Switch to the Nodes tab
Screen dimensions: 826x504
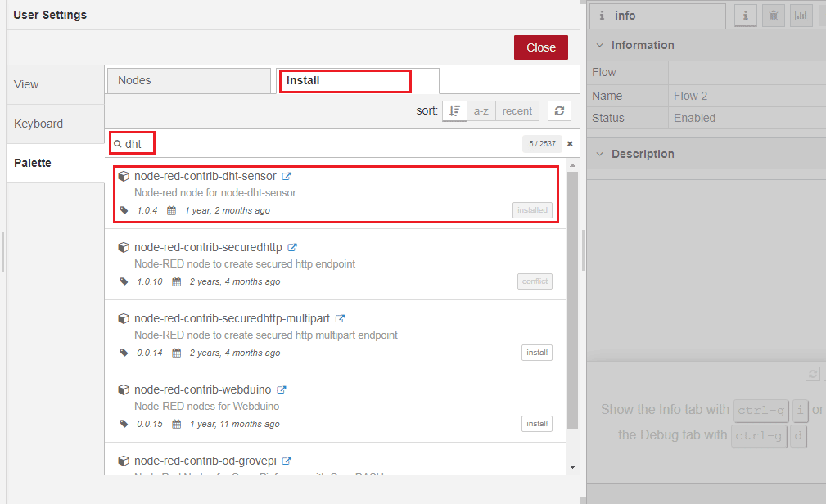pyautogui.click(x=188, y=80)
